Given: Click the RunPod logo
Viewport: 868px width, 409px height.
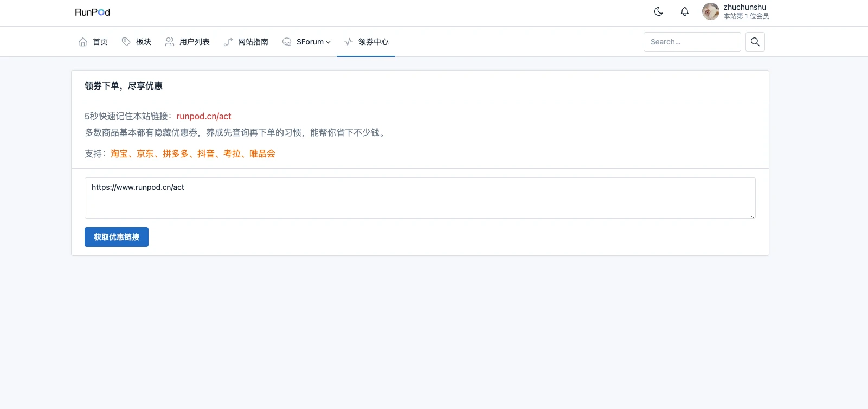Looking at the screenshot, I should click(92, 12).
